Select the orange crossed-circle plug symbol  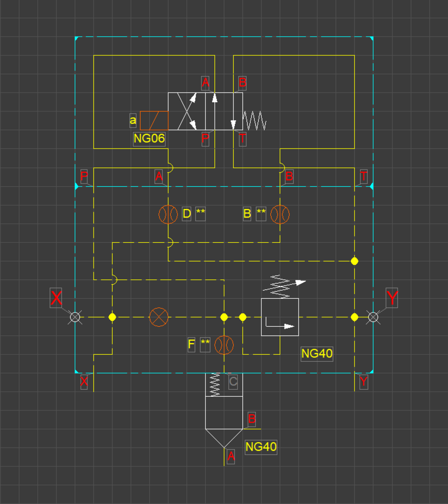pyautogui.click(x=159, y=317)
